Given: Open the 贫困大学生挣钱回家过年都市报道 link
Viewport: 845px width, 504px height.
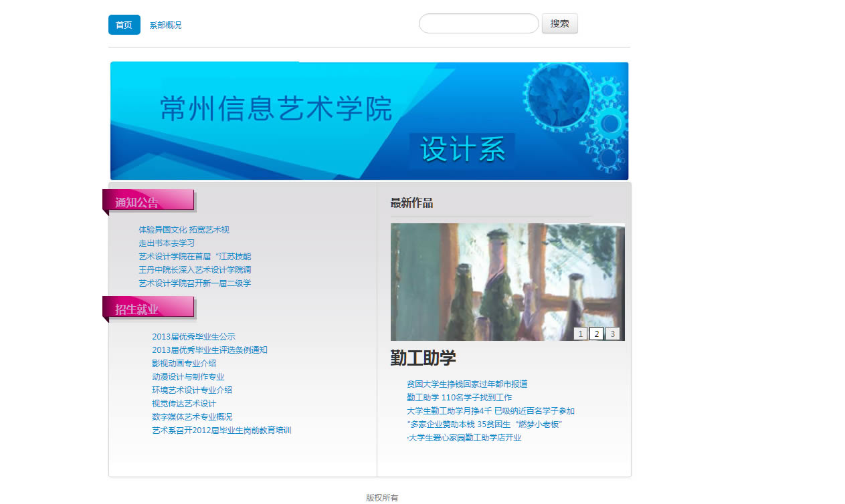Looking at the screenshot, I should click(x=467, y=384).
